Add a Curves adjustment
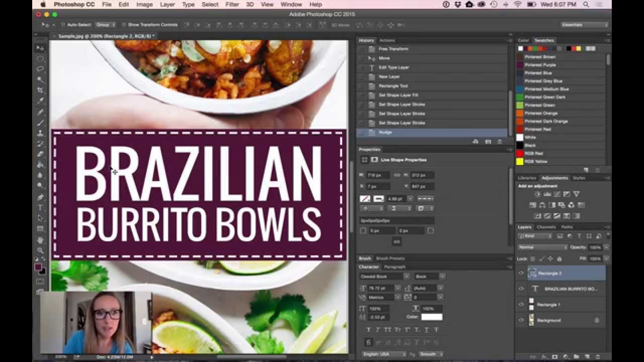This screenshot has height=362, width=644. point(557,194)
